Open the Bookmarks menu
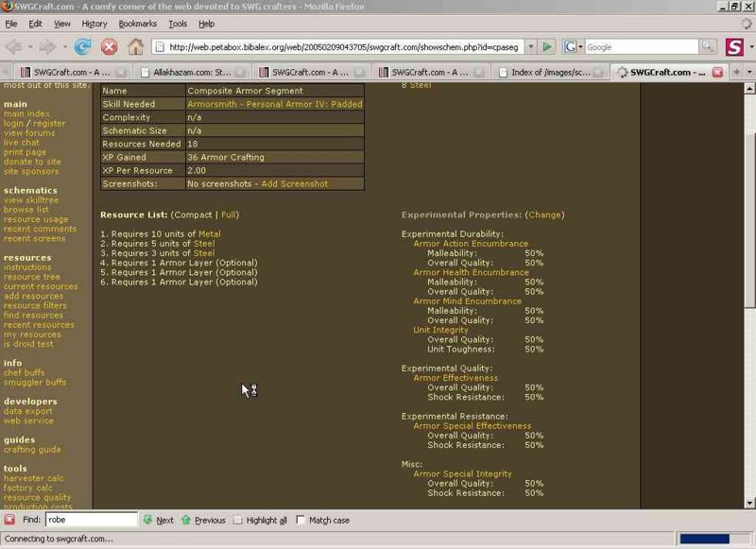The height and width of the screenshot is (549, 756). click(138, 24)
